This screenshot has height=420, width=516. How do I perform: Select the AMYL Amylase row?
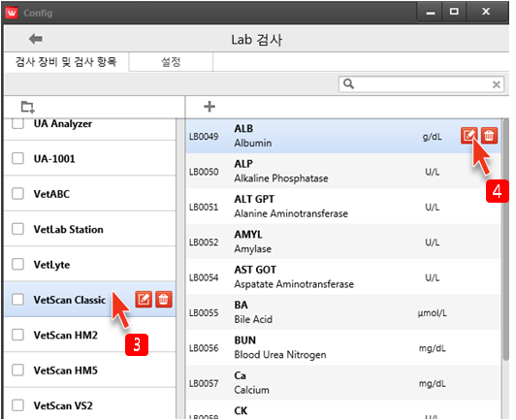coord(343,242)
